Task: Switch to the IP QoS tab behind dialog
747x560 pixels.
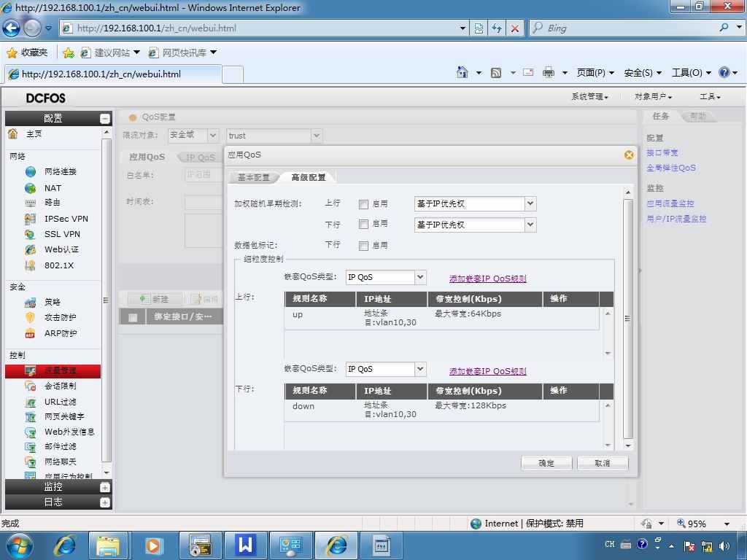Action: point(200,157)
